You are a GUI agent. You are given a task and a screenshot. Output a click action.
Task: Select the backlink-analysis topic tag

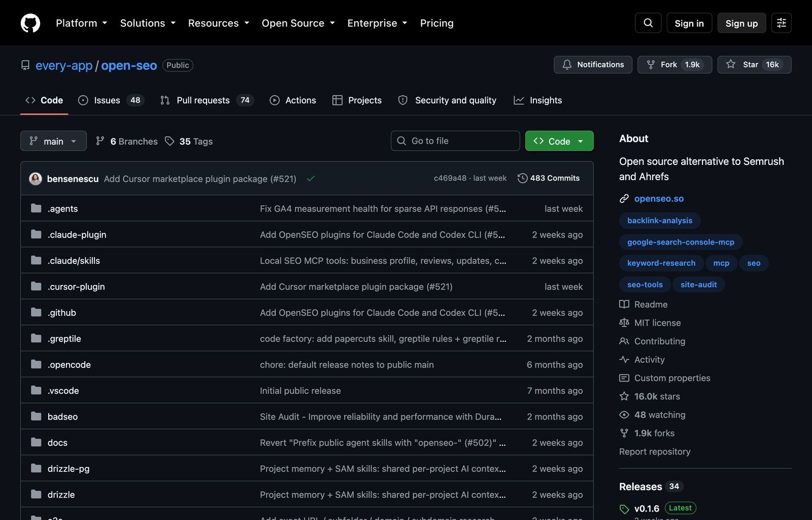tap(660, 221)
